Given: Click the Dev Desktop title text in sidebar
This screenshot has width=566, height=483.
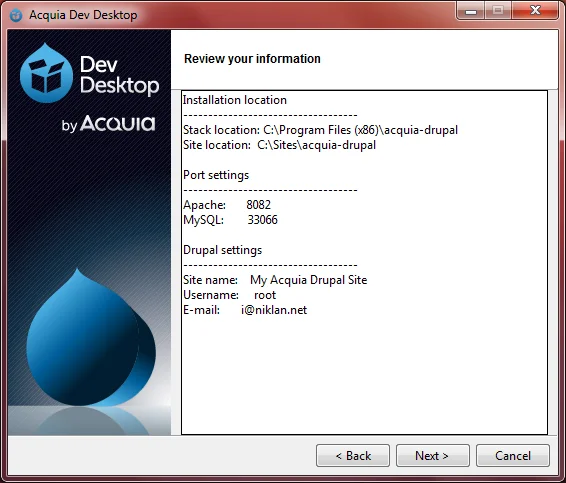Looking at the screenshot, I should [119, 75].
